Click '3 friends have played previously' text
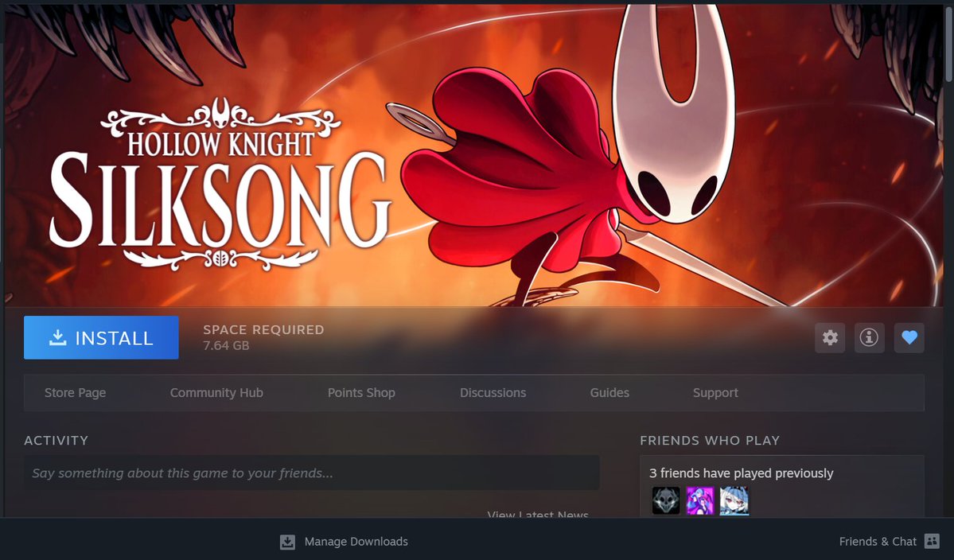 (741, 473)
